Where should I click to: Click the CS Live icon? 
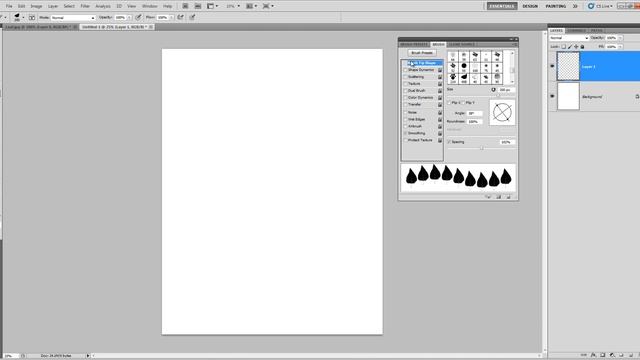point(591,6)
